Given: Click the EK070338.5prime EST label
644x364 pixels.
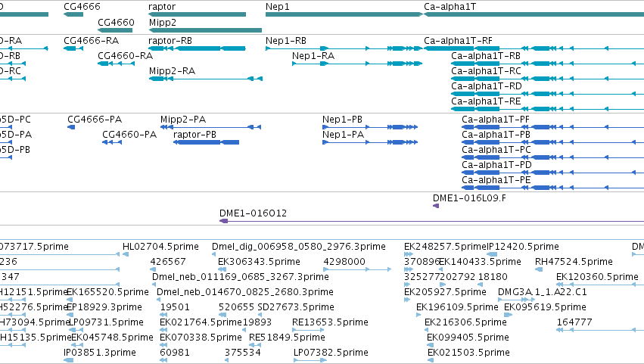Looking at the screenshot, I should [201, 338].
